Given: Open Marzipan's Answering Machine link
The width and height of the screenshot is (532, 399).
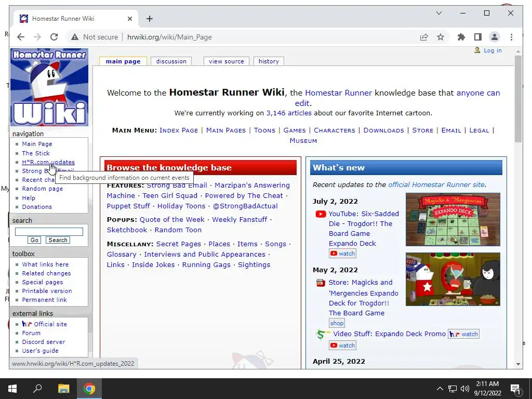Looking at the screenshot, I should 198,190.
